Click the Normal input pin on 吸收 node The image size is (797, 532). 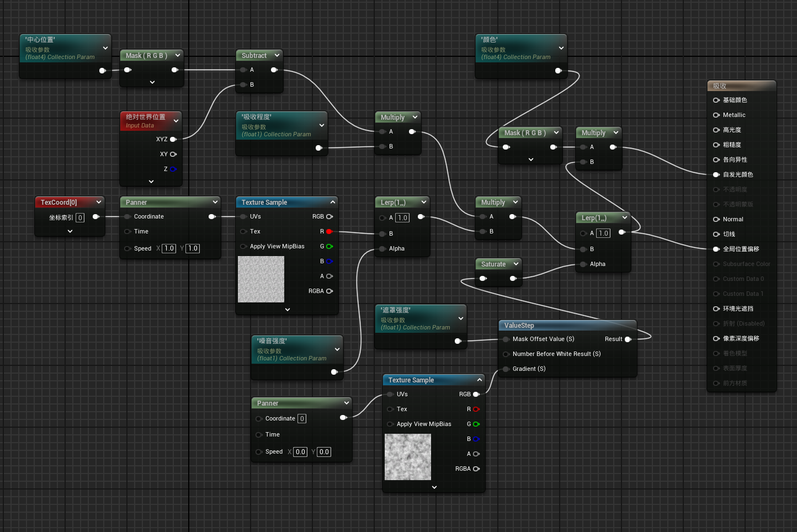[716, 220]
